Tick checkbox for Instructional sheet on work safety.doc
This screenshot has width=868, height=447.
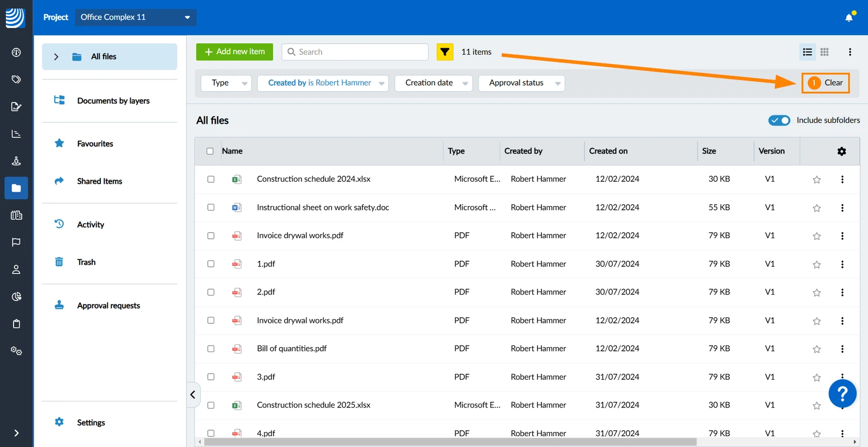(x=211, y=207)
